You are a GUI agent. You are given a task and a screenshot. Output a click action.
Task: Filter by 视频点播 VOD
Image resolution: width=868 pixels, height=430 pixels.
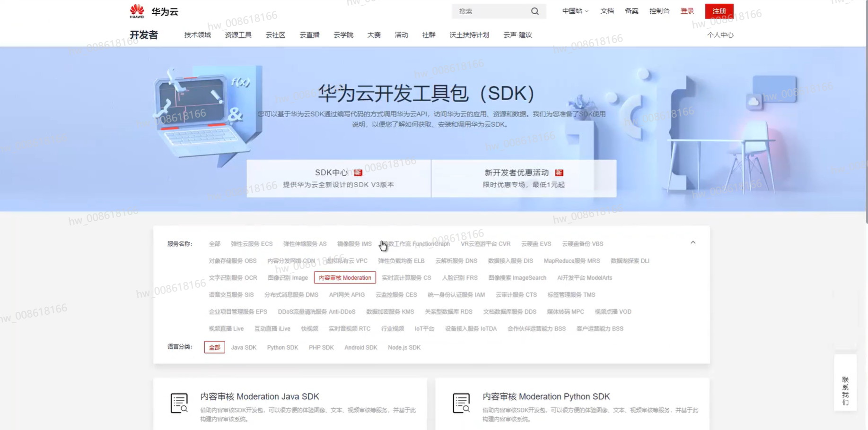613,312
